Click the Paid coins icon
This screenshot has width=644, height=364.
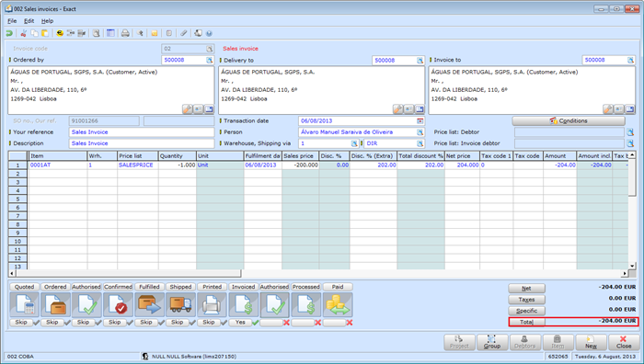338,305
